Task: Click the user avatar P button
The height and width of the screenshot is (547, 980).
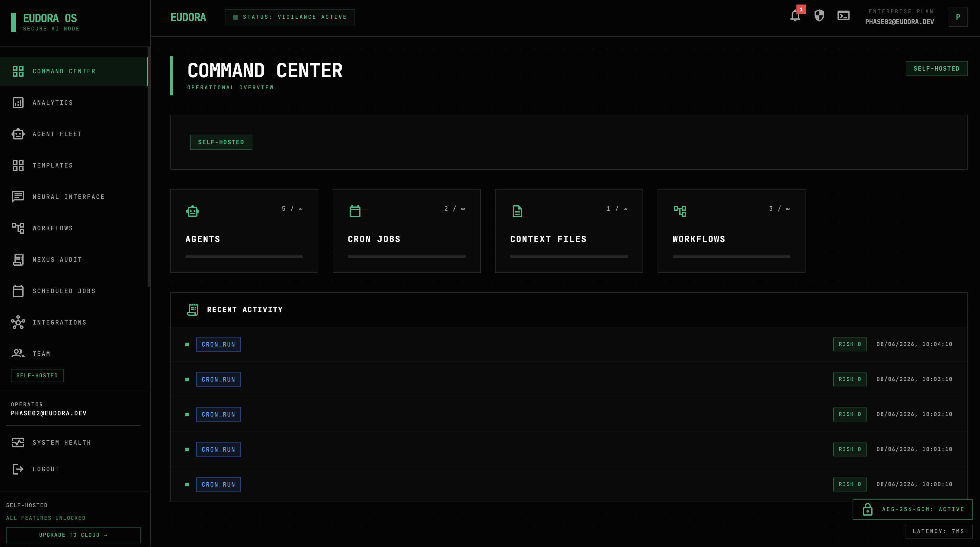Action: tap(958, 17)
